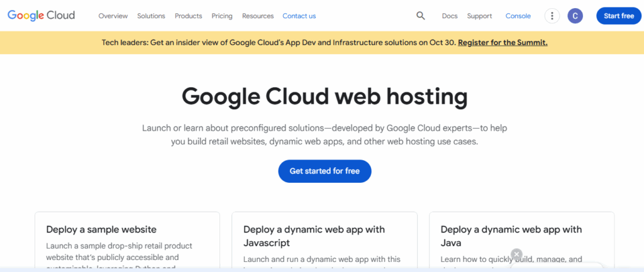This screenshot has width=644, height=272.
Task: Open the Products menu
Action: [189, 16]
